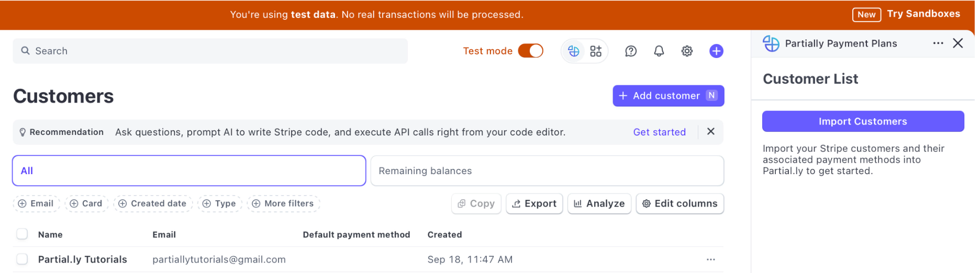Open the Partially app icon in header
Image resolution: width=980 pixels, height=273 pixels.
click(x=574, y=51)
